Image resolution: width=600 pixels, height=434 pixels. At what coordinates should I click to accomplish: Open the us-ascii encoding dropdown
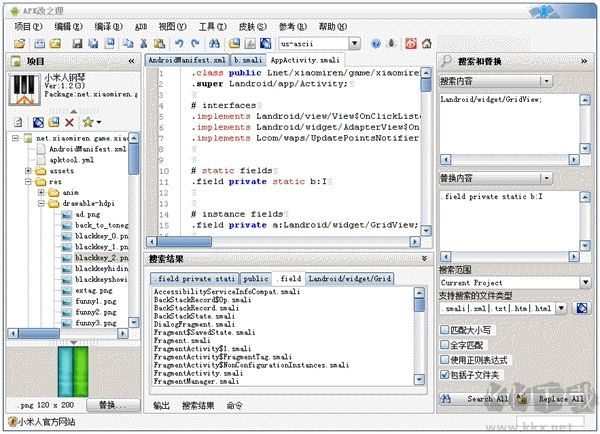pyautogui.click(x=355, y=44)
